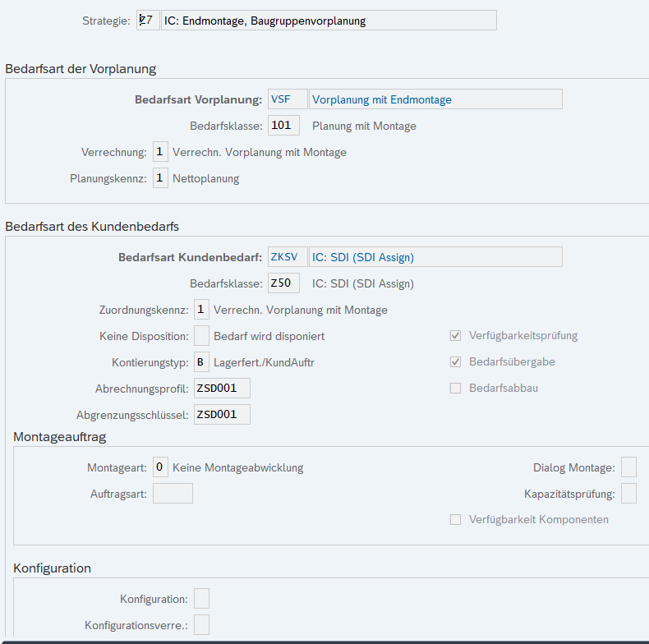The image size is (649, 644).
Task: Uncheck the Bedarfsübergabe checkbox
Action: (x=455, y=362)
